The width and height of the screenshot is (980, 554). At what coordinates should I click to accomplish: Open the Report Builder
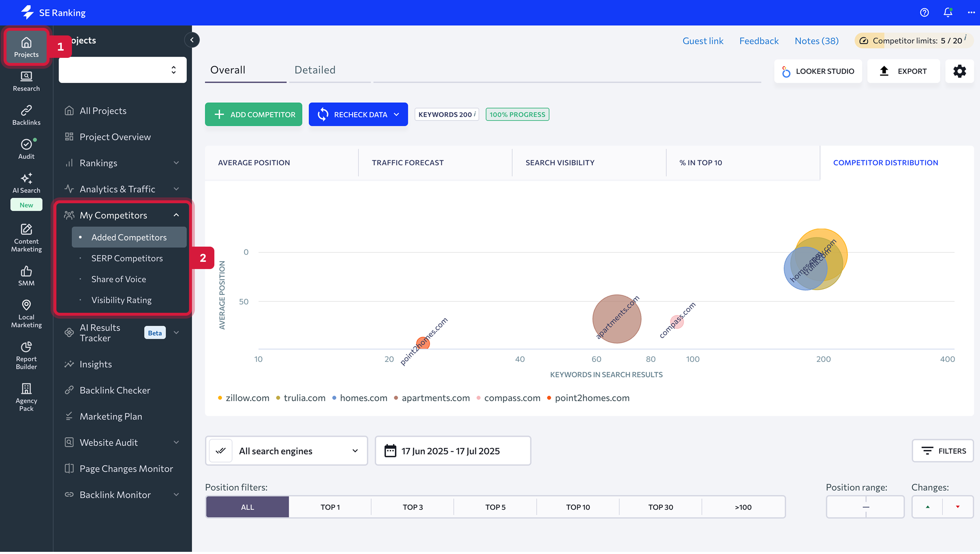(x=26, y=355)
